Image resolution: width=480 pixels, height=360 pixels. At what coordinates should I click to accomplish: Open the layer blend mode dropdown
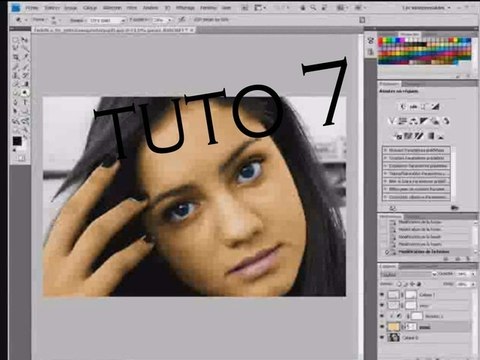[408, 274]
